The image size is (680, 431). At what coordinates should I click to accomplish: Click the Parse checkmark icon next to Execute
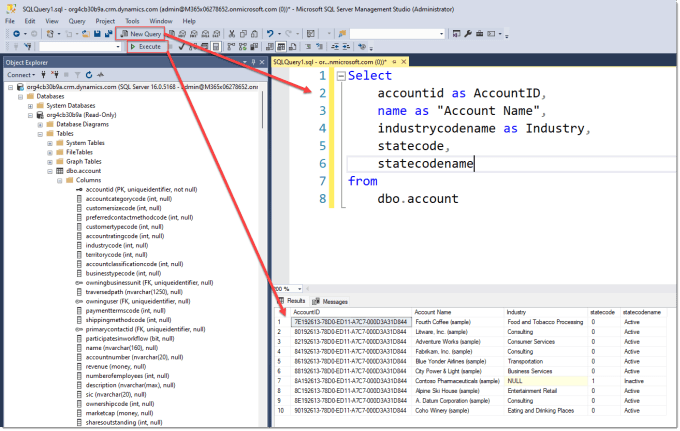click(x=181, y=46)
